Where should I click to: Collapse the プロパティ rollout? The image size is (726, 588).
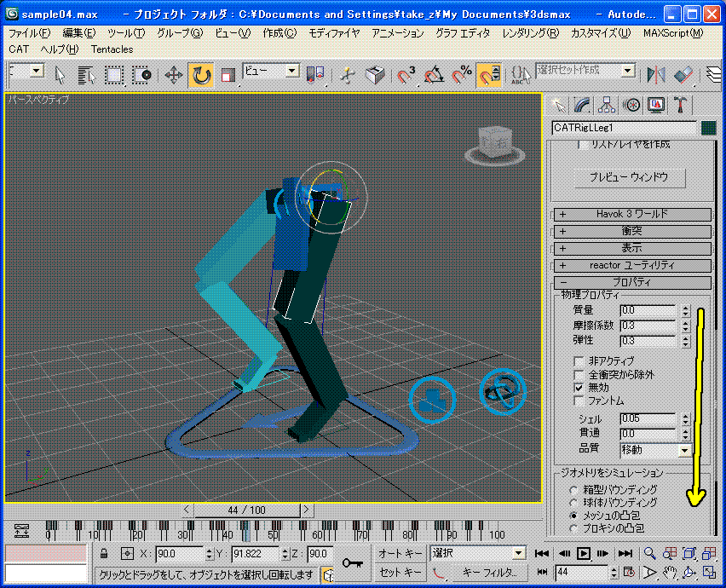(633, 283)
